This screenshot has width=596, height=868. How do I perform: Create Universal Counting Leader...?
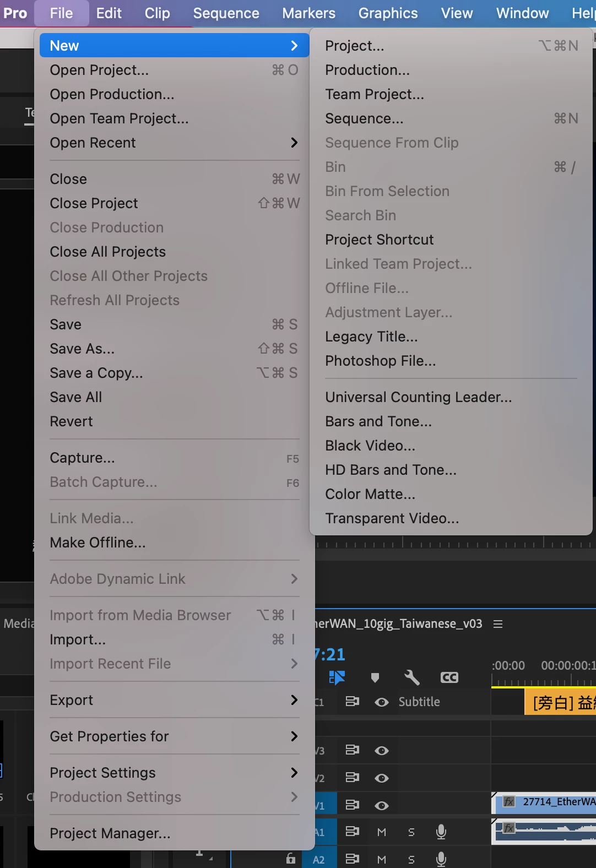pos(451,397)
